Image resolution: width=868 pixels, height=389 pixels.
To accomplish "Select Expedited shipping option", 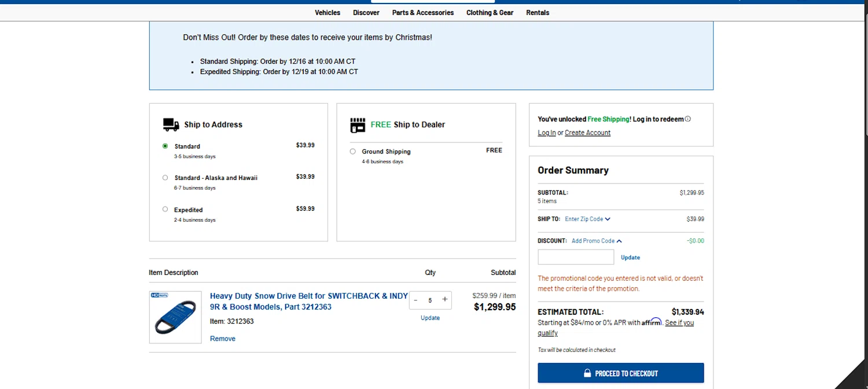I will pos(165,210).
